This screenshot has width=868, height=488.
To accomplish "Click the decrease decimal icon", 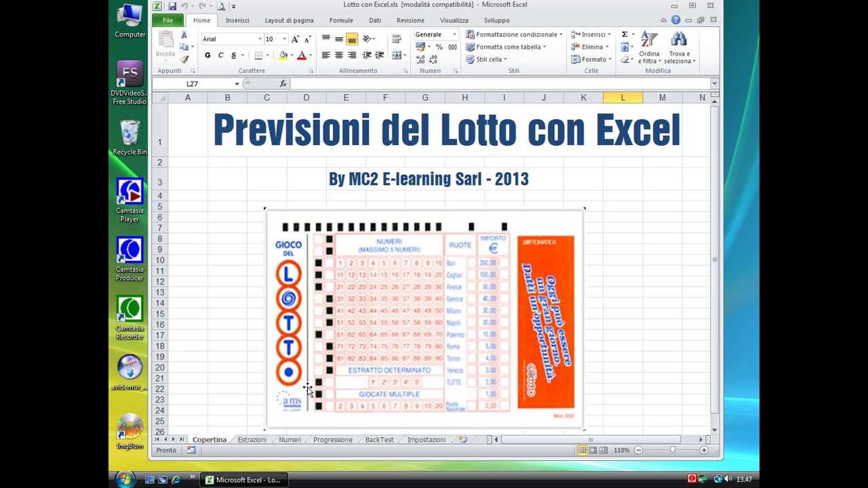I will click(x=433, y=60).
